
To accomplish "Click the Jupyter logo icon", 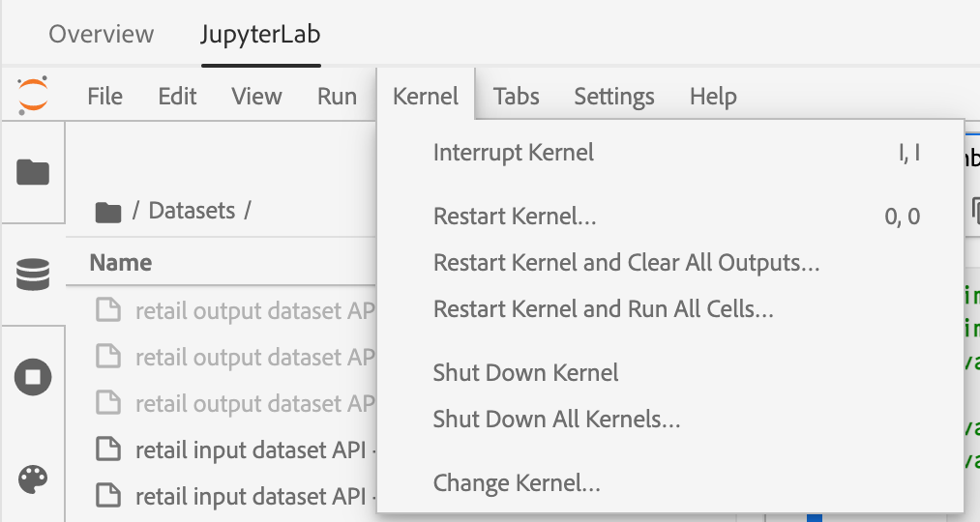I will point(32,96).
